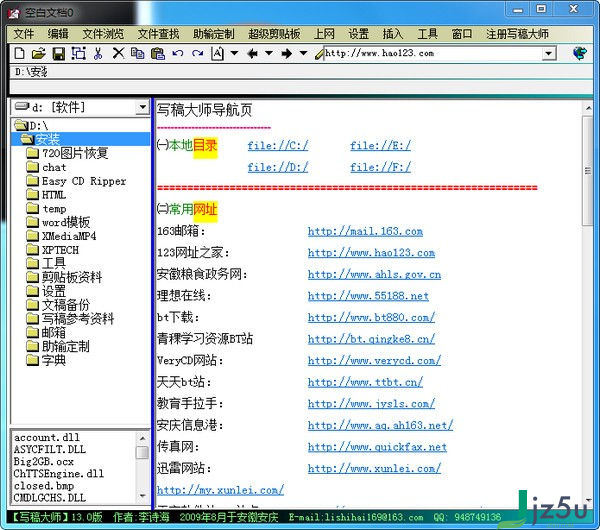This screenshot has height=530, width=600.
Task: Expand the URL address history dropdown
Action: tap(549, 53)
